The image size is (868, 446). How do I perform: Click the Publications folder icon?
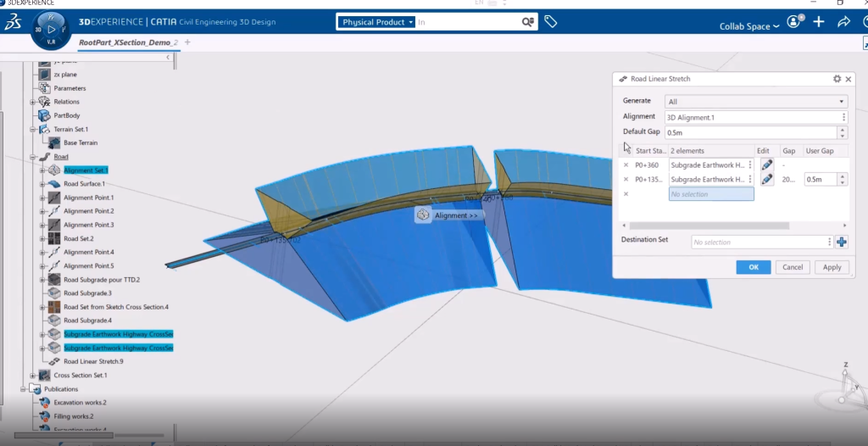[x=35, y=389]
